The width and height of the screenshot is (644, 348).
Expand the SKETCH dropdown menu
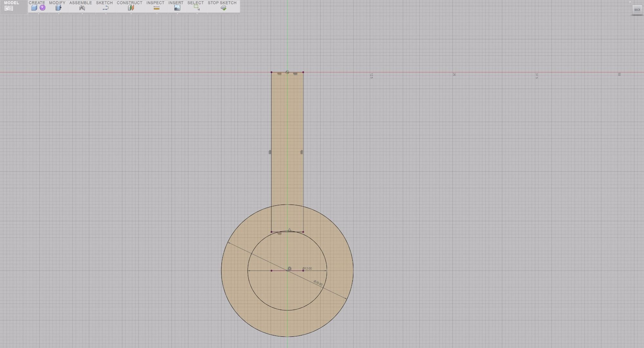click(x=104, y=3)
